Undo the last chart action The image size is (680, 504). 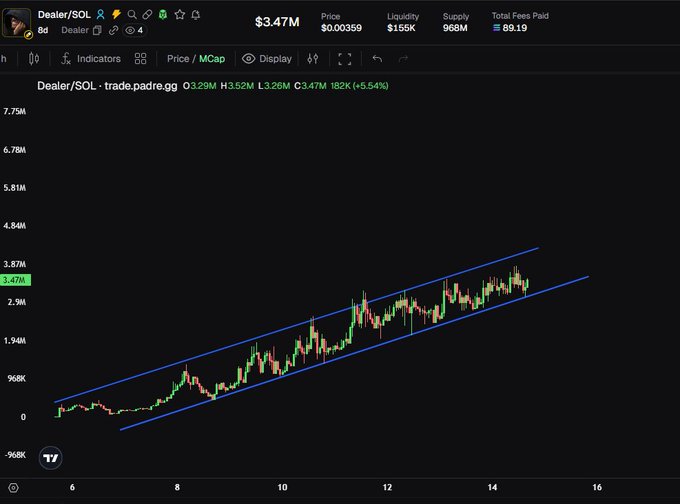point(377,59)
